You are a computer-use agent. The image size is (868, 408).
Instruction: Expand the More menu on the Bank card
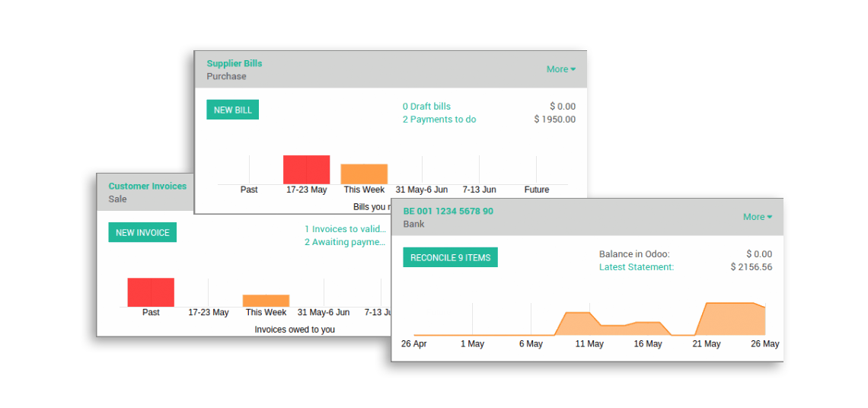click(x=757, y=217)
